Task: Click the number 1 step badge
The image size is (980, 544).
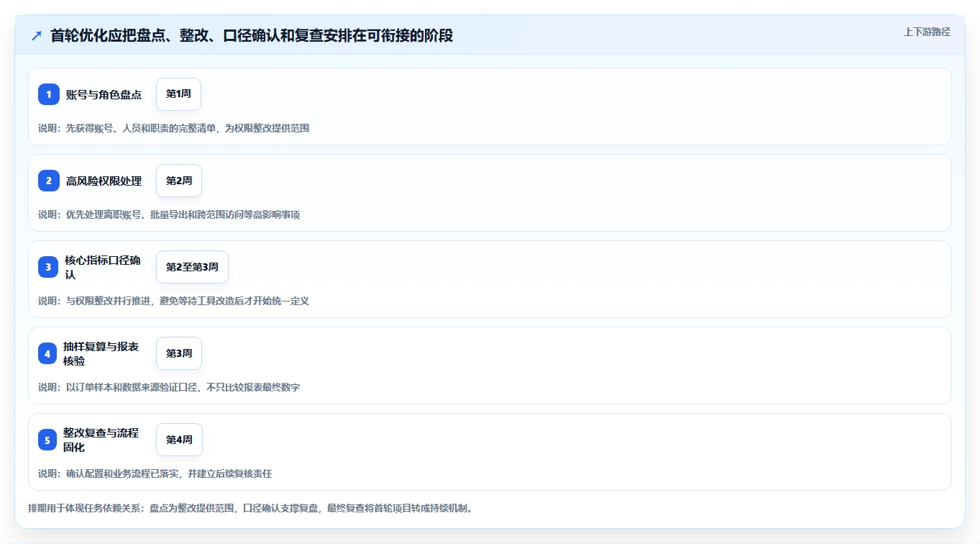Action: pos(49,94)
